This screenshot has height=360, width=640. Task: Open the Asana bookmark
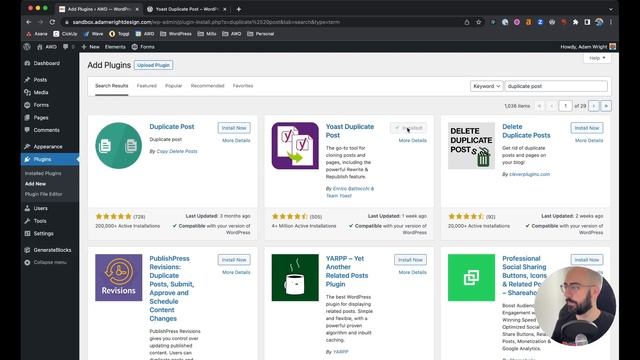coord(37,34)
